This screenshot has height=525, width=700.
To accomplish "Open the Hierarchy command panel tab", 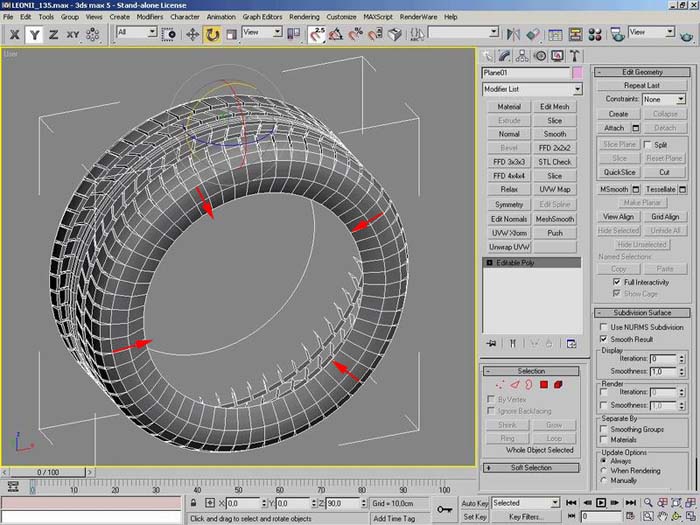I will click(x=523, y=56).
